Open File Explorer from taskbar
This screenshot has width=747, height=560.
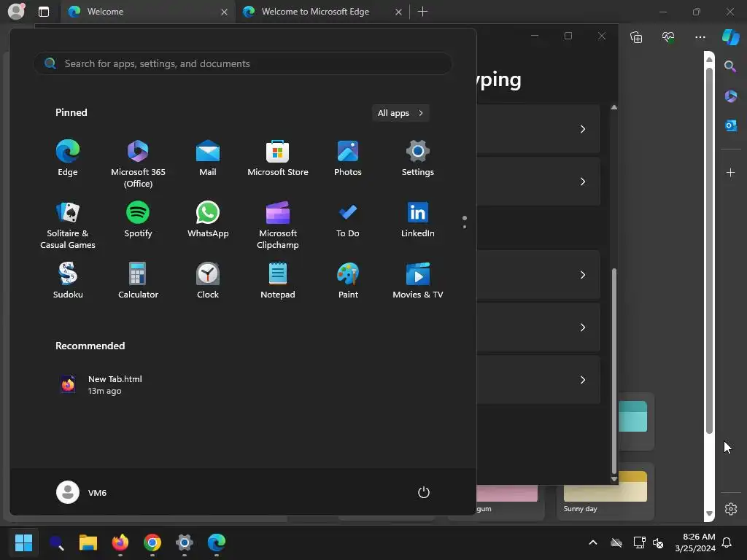88,542
